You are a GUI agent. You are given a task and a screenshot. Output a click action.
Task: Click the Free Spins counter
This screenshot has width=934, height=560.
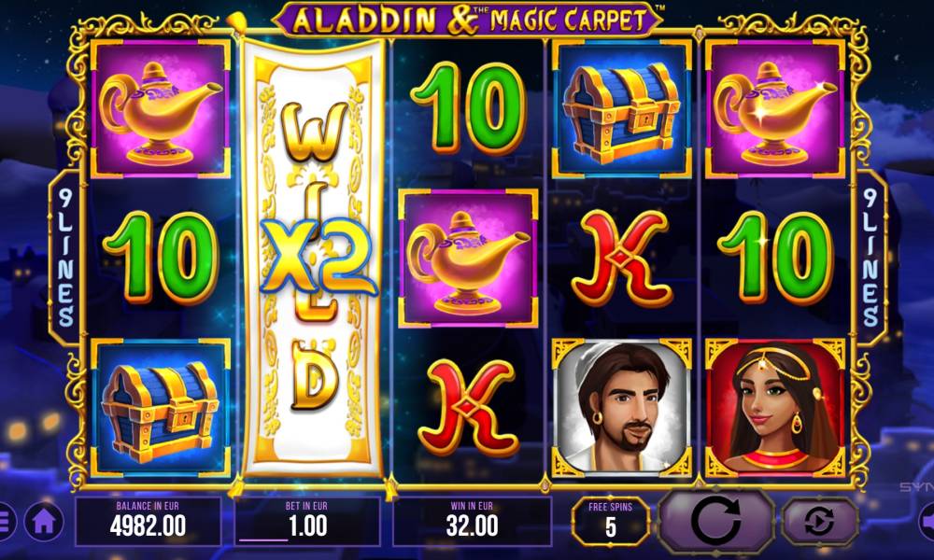pos(610,522)
